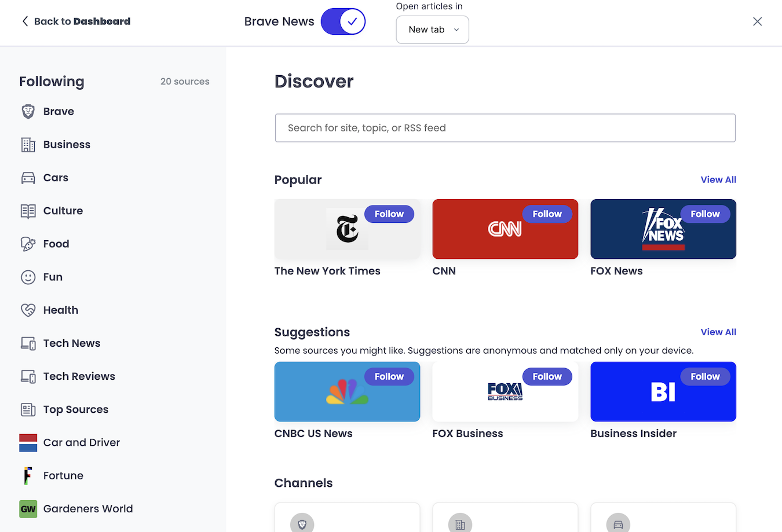This screenshot has height=532, width=782.
Task: Select the Fun label in Following list
Action: tap(53, 277)
